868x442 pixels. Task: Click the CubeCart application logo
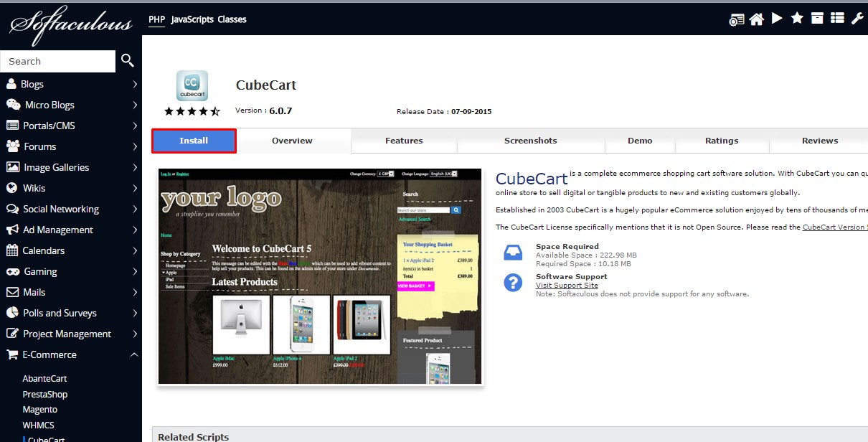click(x=192, y=85)
